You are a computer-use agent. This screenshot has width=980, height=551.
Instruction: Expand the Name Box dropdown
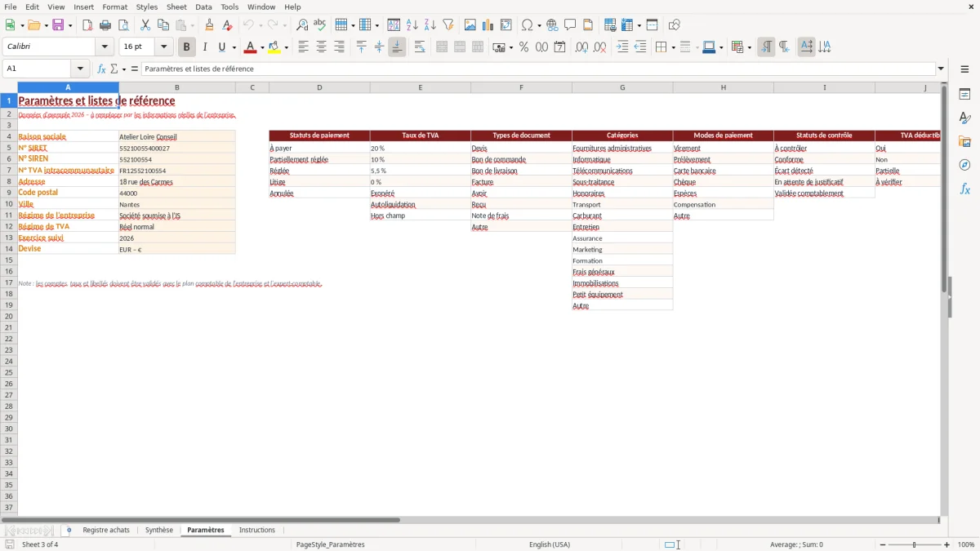pos(80,69)
